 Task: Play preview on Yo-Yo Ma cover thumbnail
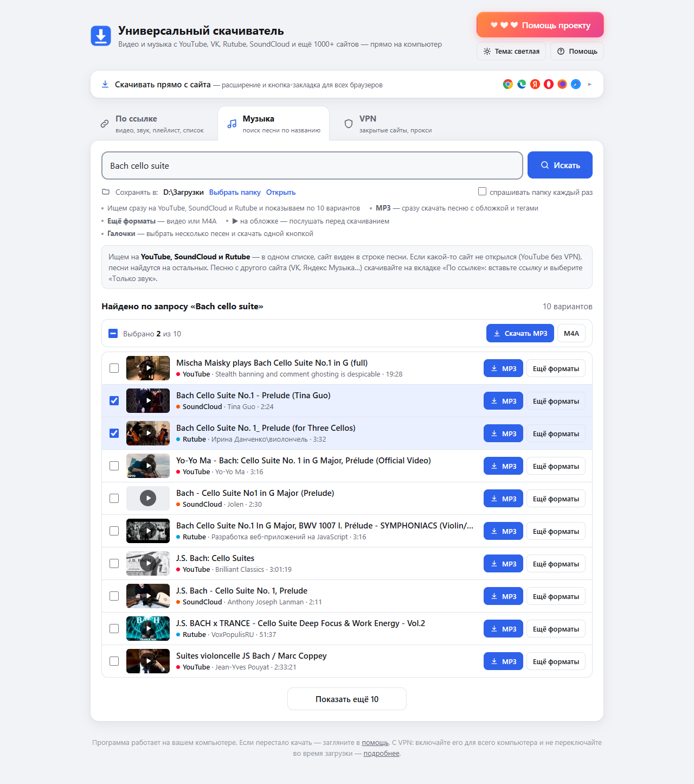pos(148,466)
